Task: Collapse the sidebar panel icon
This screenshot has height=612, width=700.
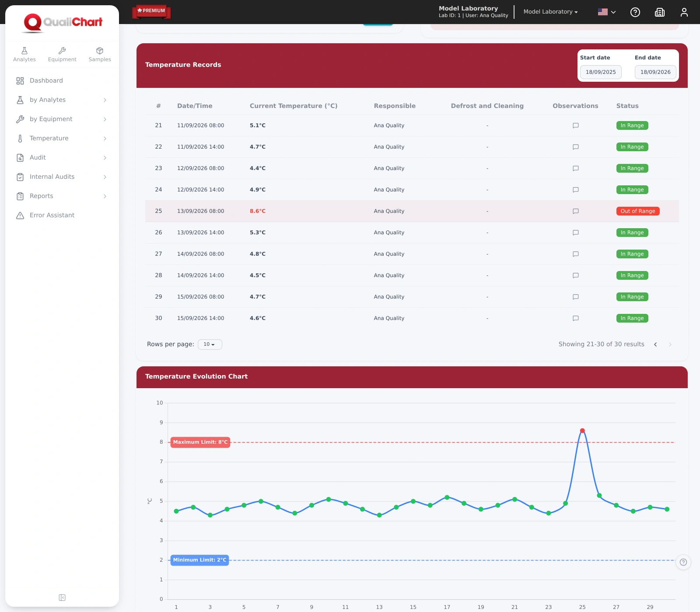Action: tap(62, 598)
